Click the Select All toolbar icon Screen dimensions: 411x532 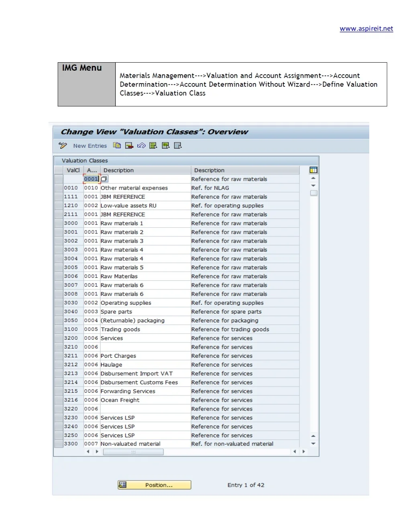pyautogui.click(x=153, y=145)
